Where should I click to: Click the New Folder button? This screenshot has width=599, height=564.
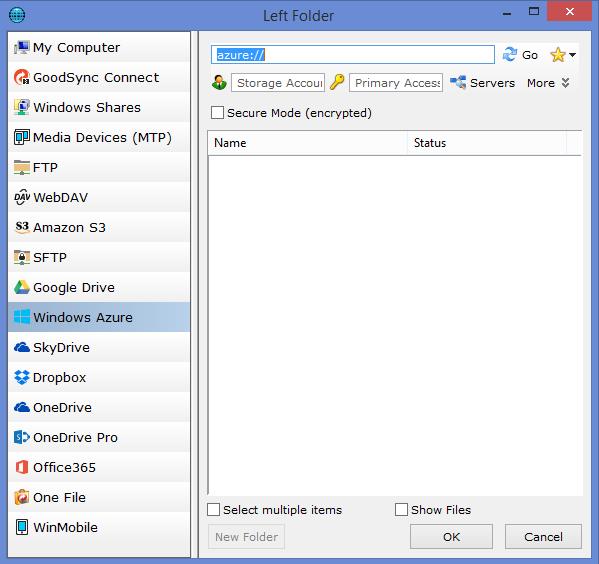(x=246, y=537)
